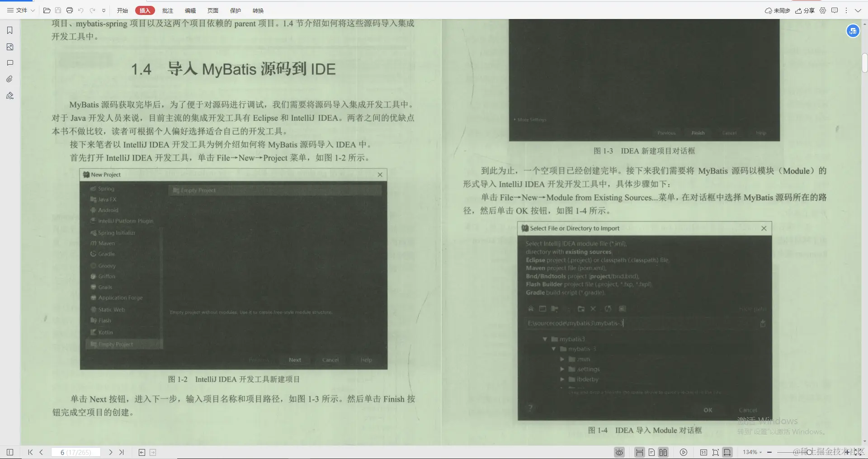Click the page number input field
The width and height of the screenshot is (868, 459).
point(76,452)
